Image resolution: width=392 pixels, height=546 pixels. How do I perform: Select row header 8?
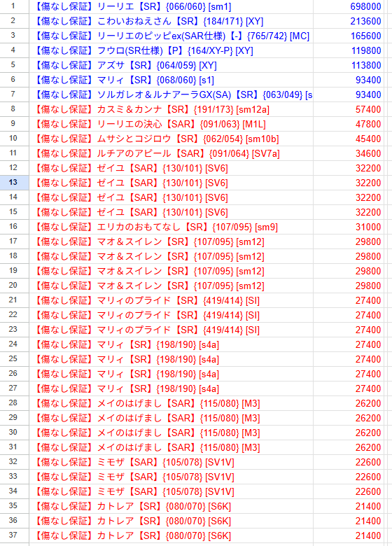pyautogui.click(x=14, y=109)
